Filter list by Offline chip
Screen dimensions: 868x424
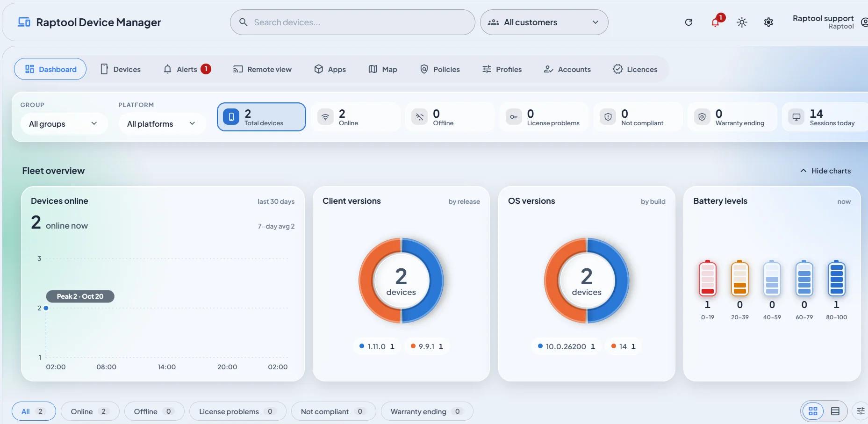[x=154, y=411]
